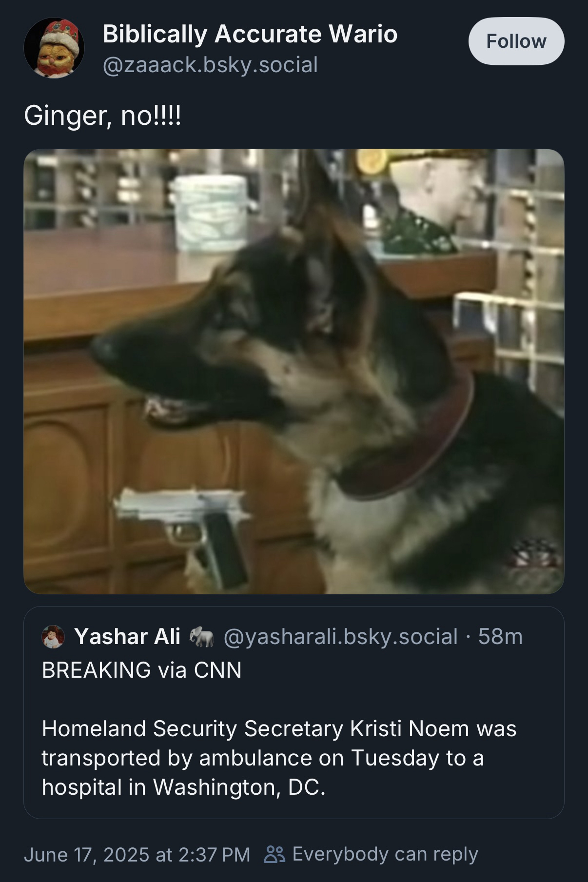
Task: Open the quoted Kristi Noem post body
Action: [x=279, y=757]
